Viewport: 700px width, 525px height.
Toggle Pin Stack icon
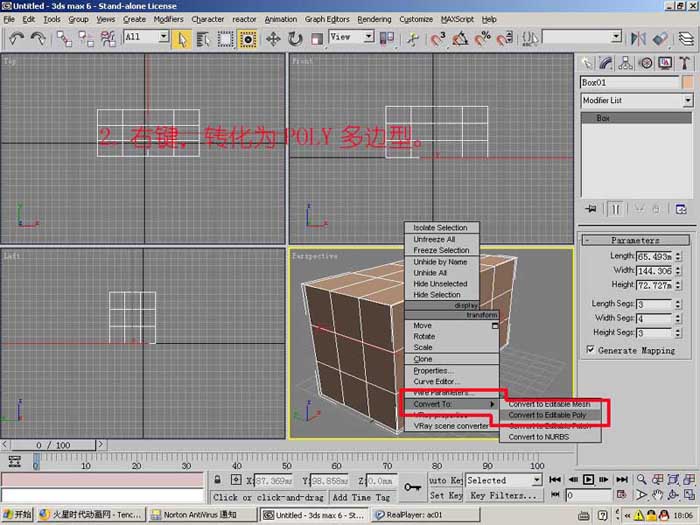tap(591, 209)
